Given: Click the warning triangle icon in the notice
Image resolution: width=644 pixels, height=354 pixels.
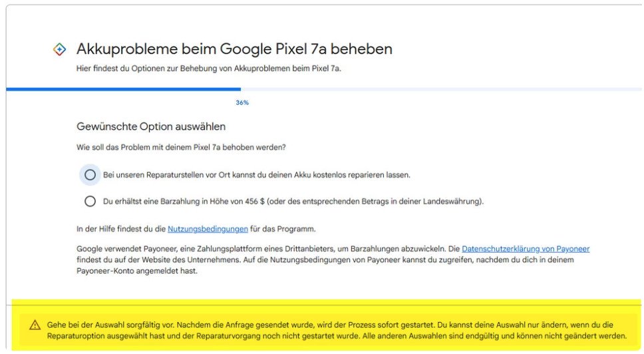Looking at the screenshot, I should pos(35,325).
